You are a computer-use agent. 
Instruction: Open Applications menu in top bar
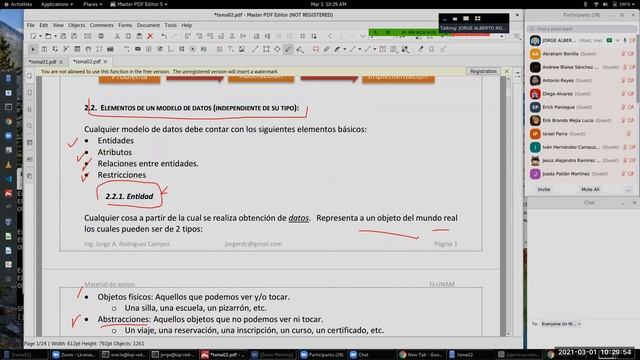click(x=57, y=4)
